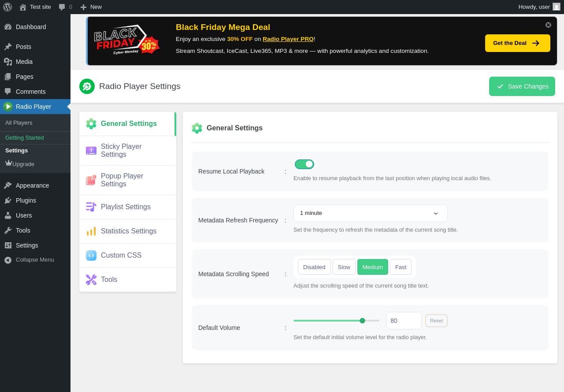The width and height of the screenshot is (564, 392).
Task: Open the Custom CSS tab
Action: [x=128, y=255]
